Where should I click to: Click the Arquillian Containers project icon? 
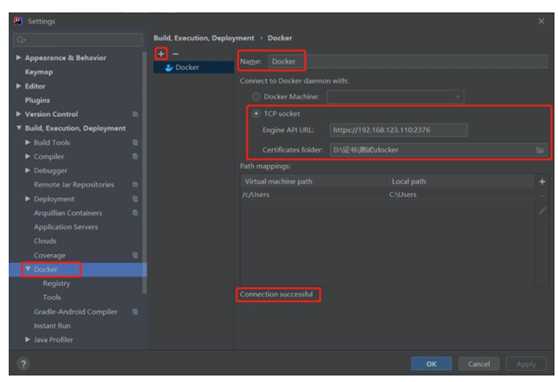tap(135, 213)
